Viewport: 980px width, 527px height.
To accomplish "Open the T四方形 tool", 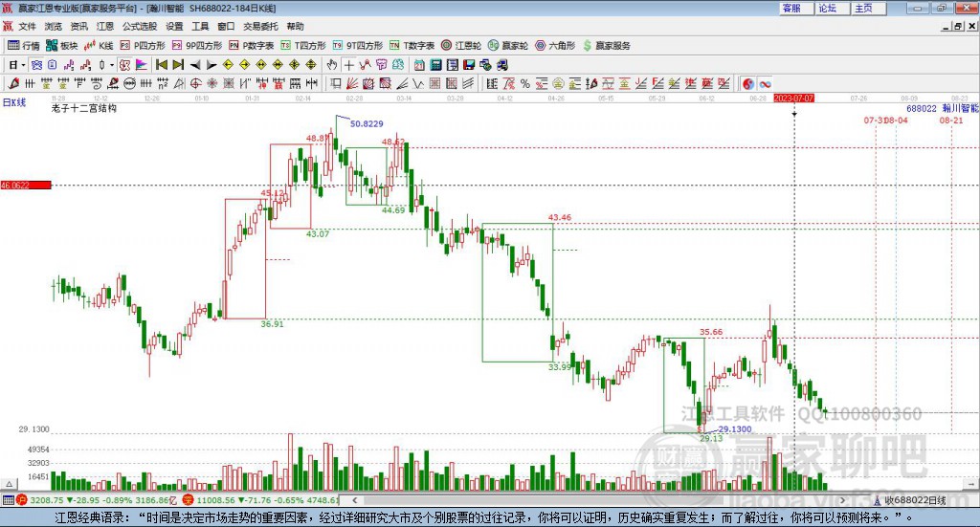I will coord(303,46).
